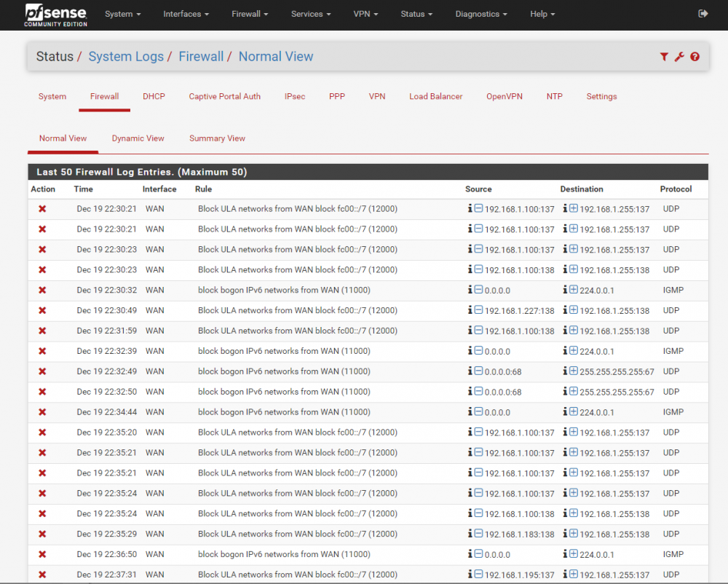Image resolution: width=728 pixels, height=584 pixels.
Task: Switch to the DHCP log tab
Action: tap(154, 95)
